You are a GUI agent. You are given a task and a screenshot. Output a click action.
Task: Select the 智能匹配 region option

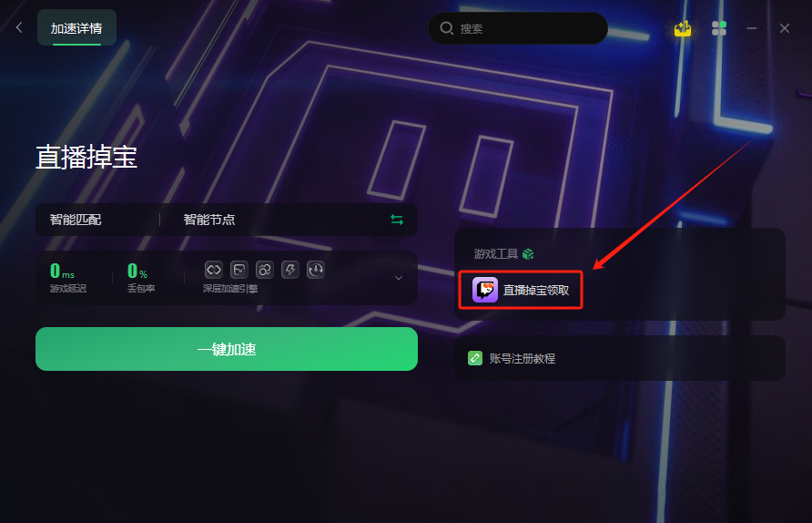tap(76, 220)
